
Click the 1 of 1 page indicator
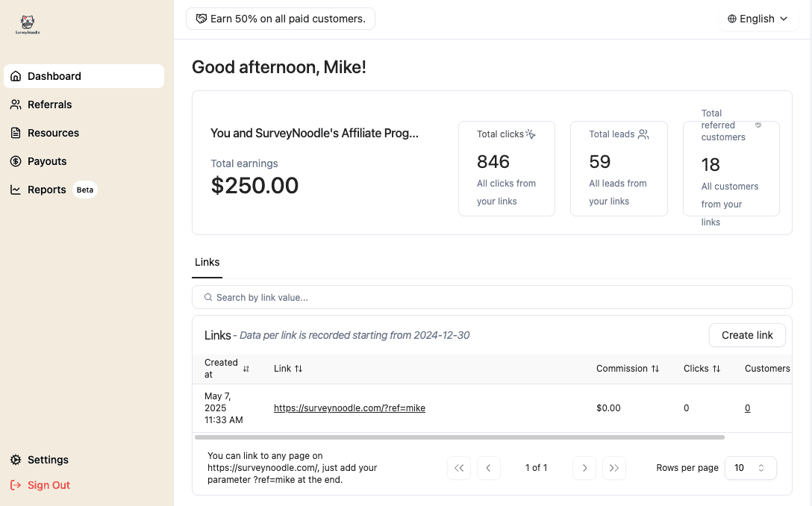coord(536,468)
